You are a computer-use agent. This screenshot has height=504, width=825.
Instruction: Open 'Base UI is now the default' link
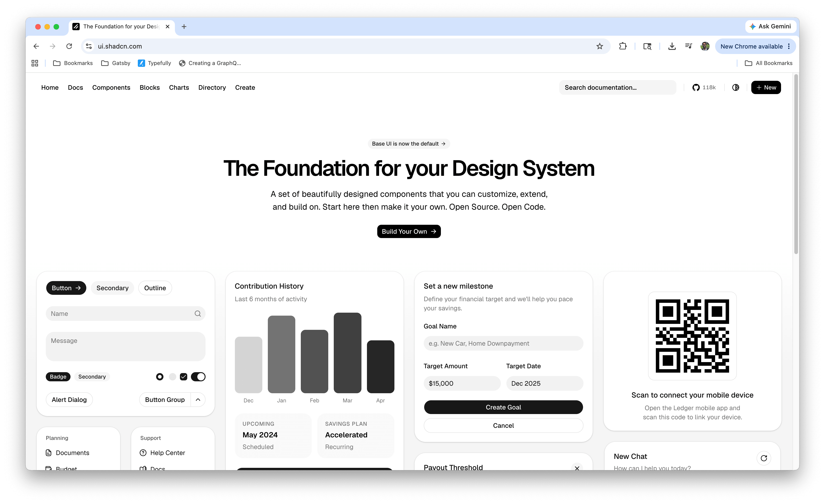[409, 144]
